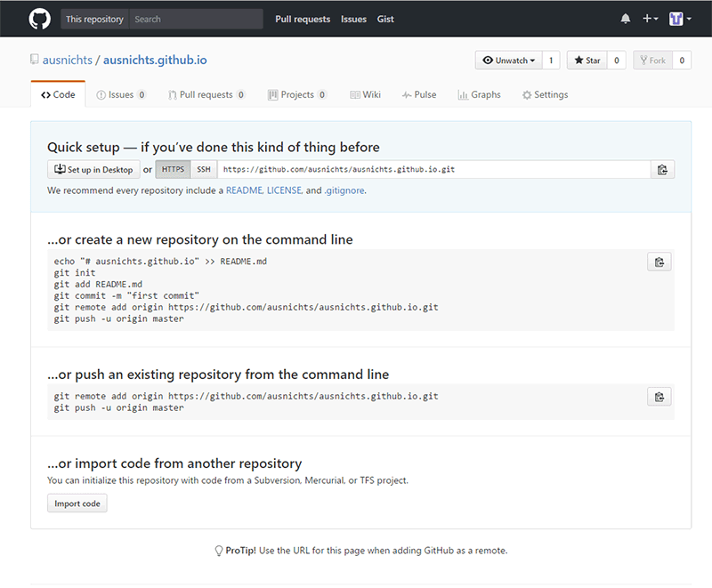The height and width of the screenshot is (588, 712).
Task: Copy the push existing repository commands
Action: (659, 397)
